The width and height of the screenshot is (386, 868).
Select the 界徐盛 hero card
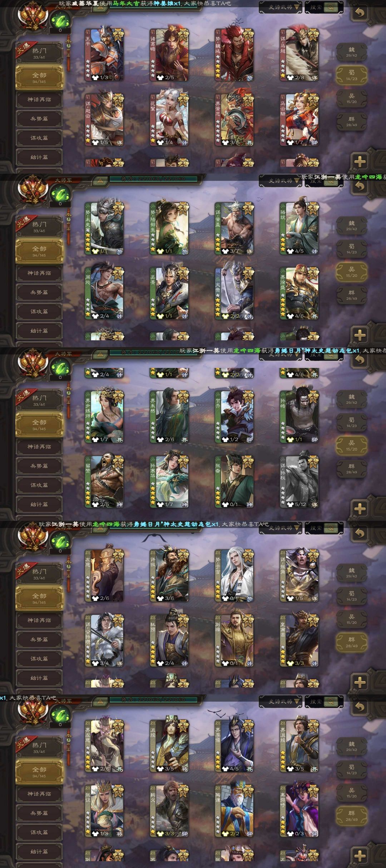point(299,293)
